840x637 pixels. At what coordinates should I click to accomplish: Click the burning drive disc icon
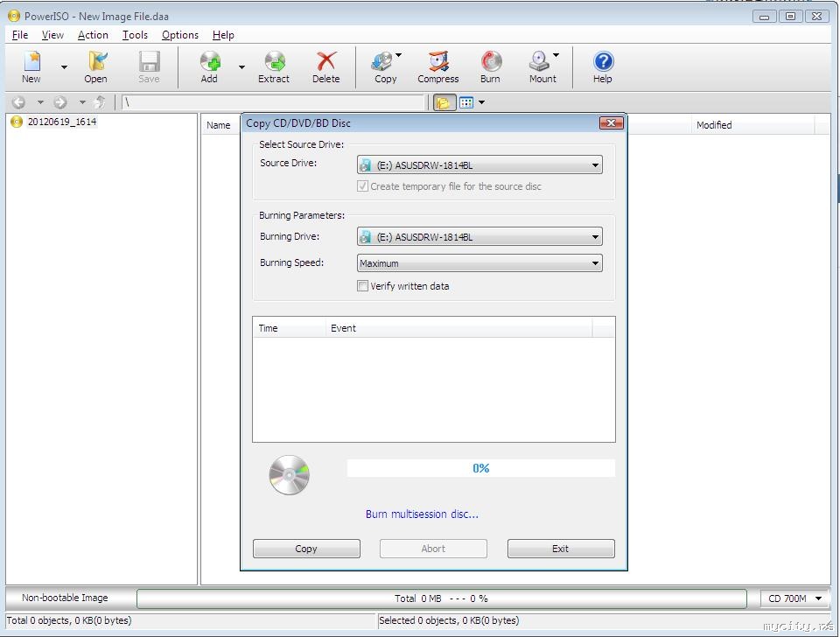coord(366,237)
